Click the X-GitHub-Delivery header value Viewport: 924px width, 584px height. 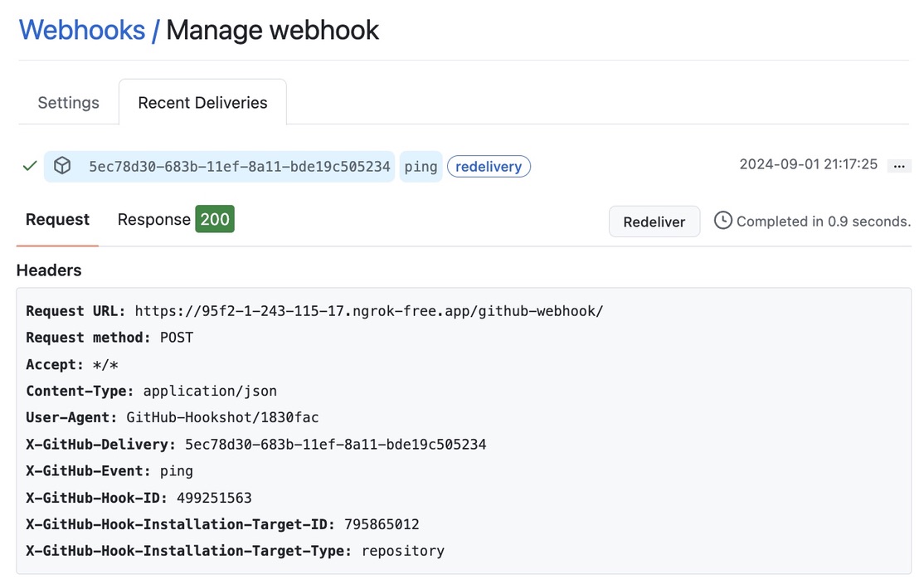[335, 445]
